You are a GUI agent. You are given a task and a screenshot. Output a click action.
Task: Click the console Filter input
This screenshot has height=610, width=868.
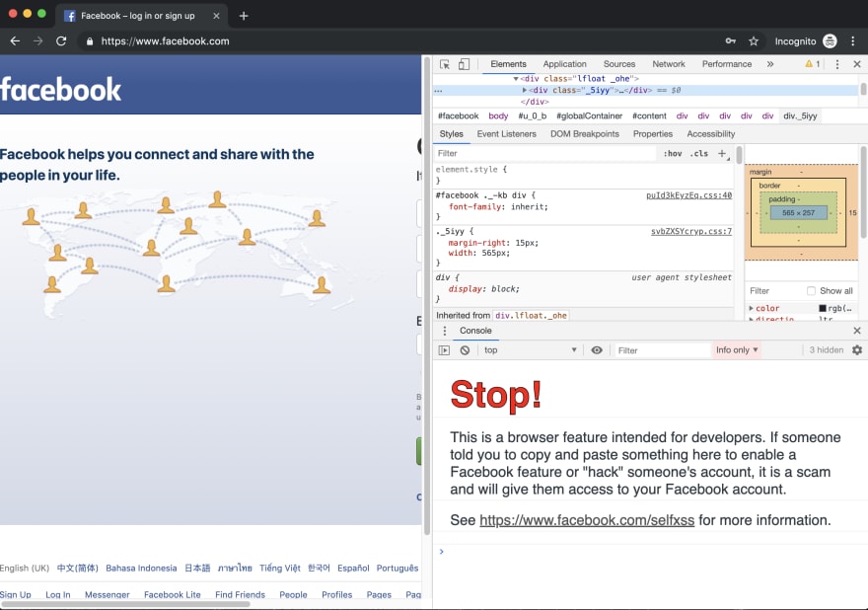(x=662, y=350)
